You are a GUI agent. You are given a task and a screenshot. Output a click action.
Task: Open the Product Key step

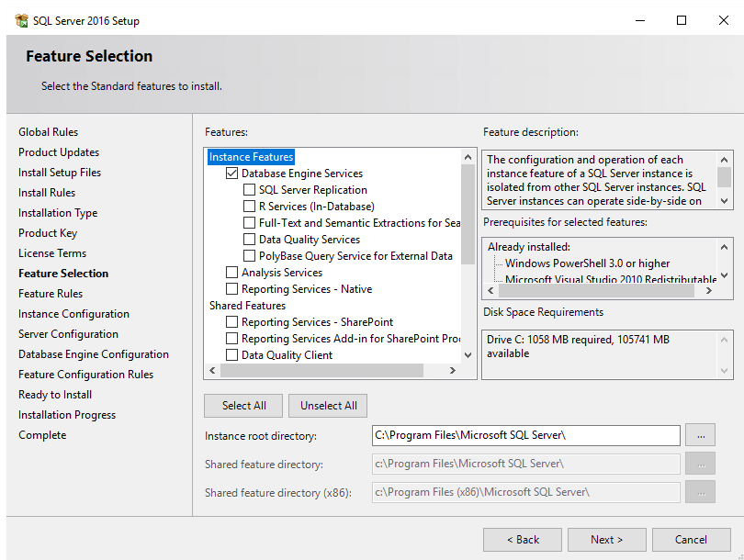click(48, 233)
